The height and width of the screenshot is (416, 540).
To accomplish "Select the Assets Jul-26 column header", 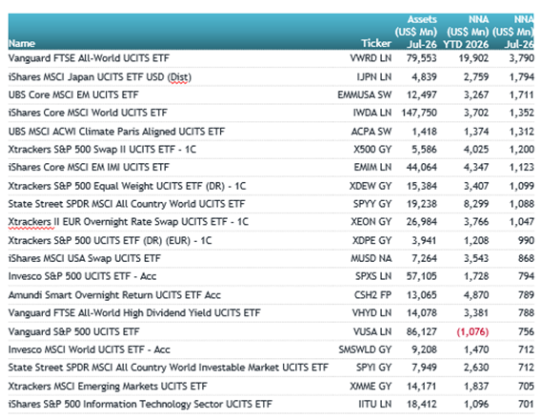I will point(416,32).
